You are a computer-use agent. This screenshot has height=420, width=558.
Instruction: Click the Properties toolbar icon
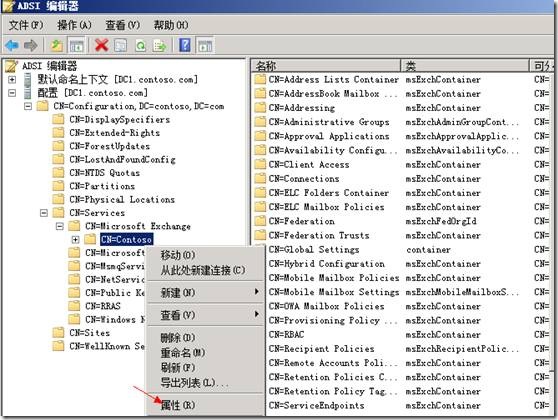coord(120,45)
